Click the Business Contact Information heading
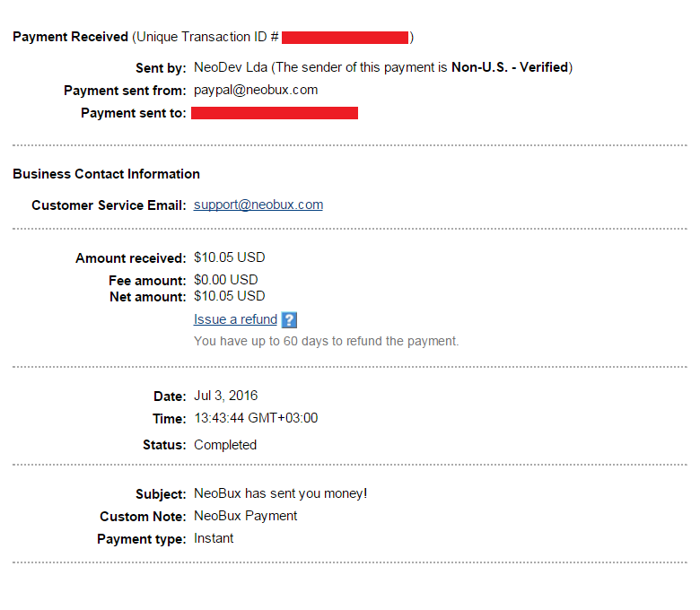This screenshot has height=610, width=700. pos(106,174)
